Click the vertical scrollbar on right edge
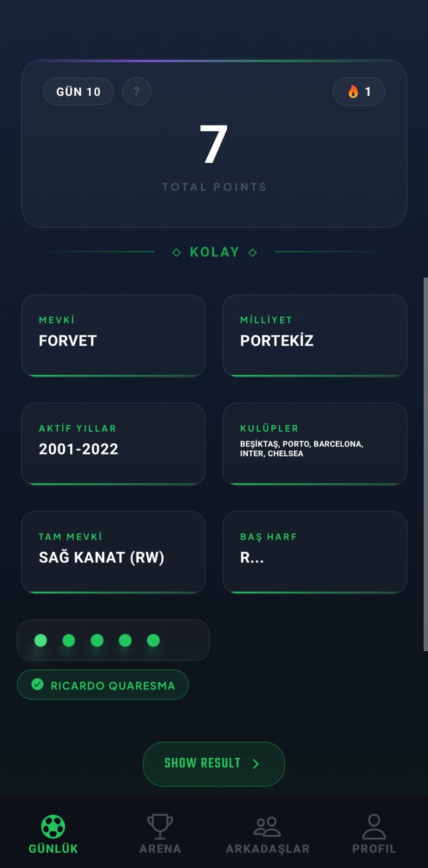The image size is (428, 868). 425,465
